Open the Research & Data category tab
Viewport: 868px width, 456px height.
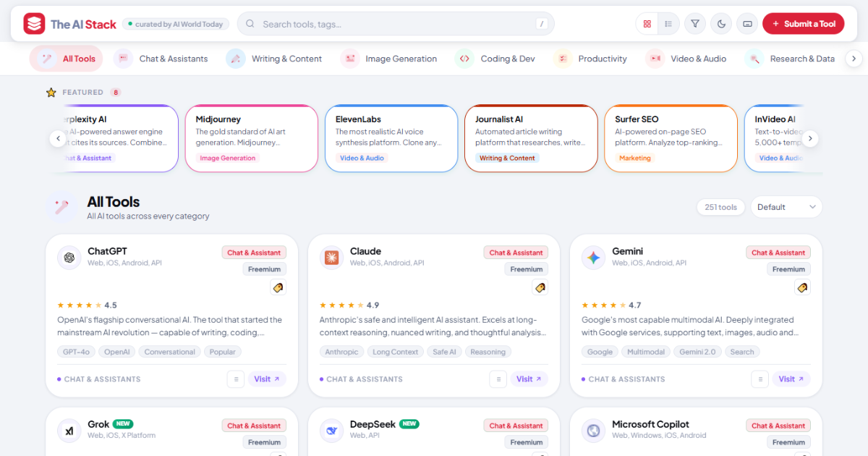pyautogui.click(x=790, y=59)
